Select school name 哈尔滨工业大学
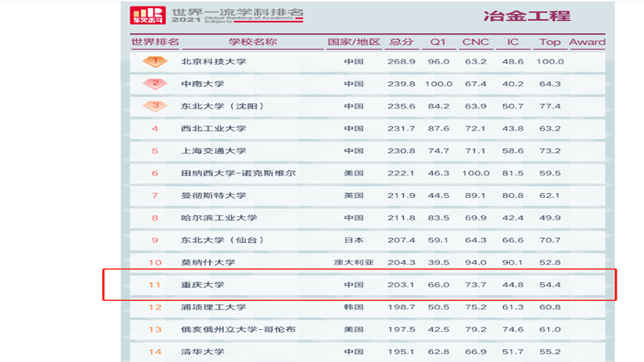 (219, 218)
